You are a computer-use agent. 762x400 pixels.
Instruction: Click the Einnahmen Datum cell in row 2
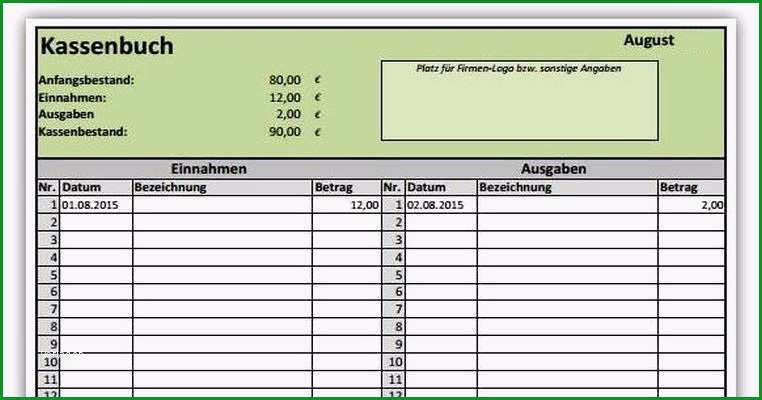[x=96, y=223]
